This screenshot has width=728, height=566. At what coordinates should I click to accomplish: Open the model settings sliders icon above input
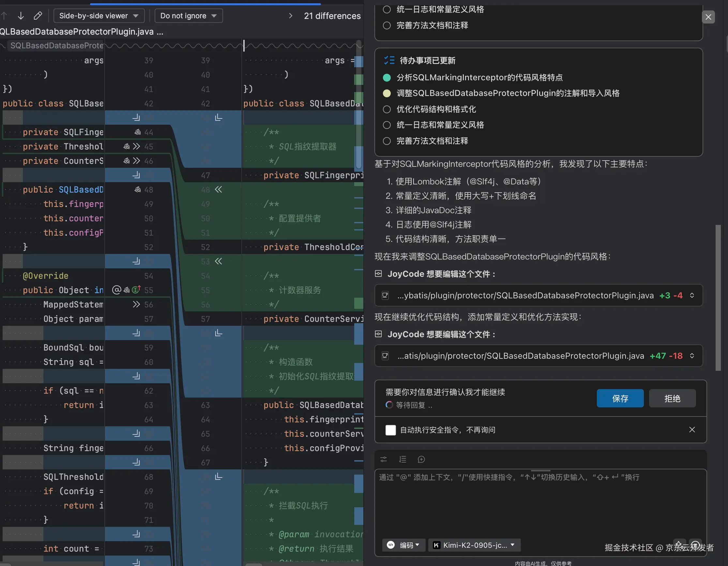click(383, 459)
